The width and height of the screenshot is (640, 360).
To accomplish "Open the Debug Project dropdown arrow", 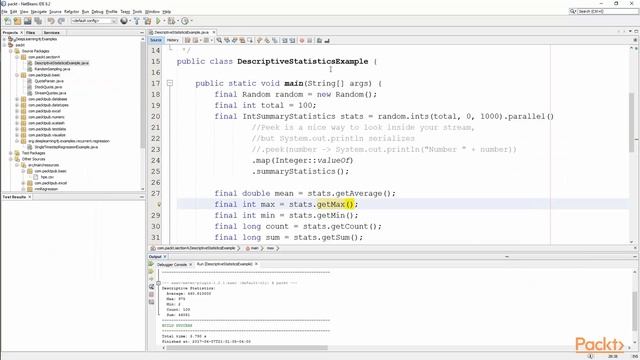I will [x=177, y=21].
